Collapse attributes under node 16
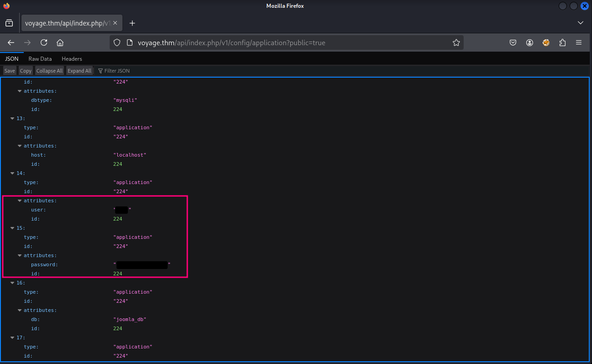 pos(20,310)
